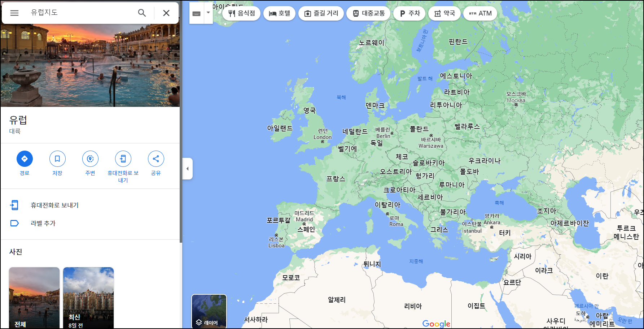The height and width of the screenshot is (329, 644).
Task: Click the 루마니아 country label
Action: [452, 185]
